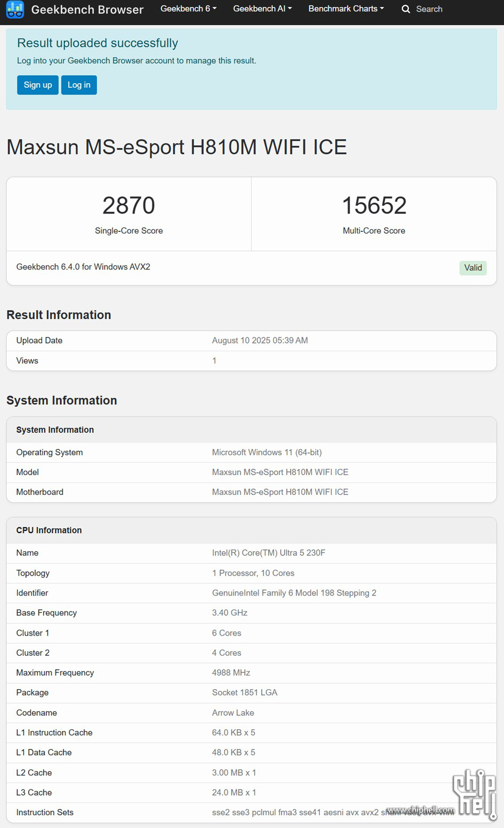
Task: Click the Valid status badge
Action: click(x=473, y=267)
